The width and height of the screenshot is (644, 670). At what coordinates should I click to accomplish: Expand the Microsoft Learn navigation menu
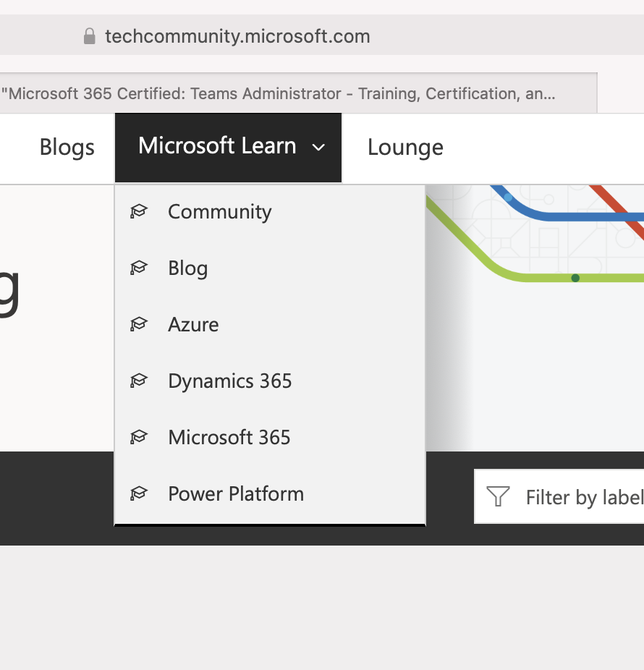(217, 147)
